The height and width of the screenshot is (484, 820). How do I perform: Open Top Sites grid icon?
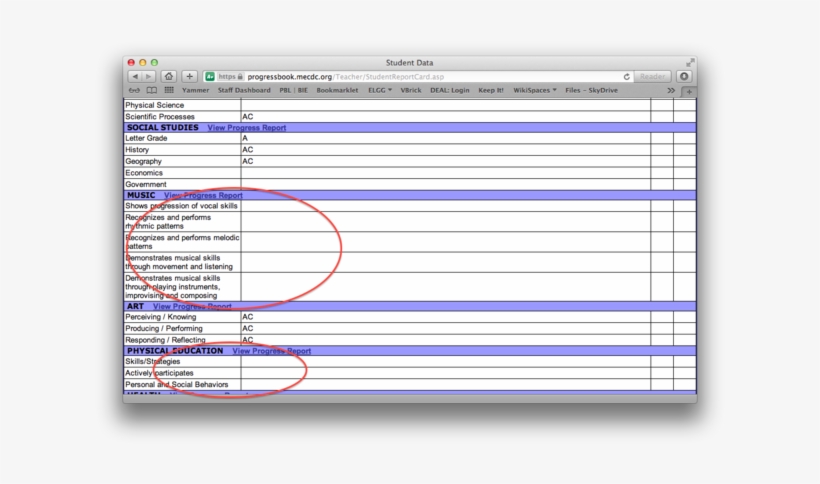[x=169, y=90]
